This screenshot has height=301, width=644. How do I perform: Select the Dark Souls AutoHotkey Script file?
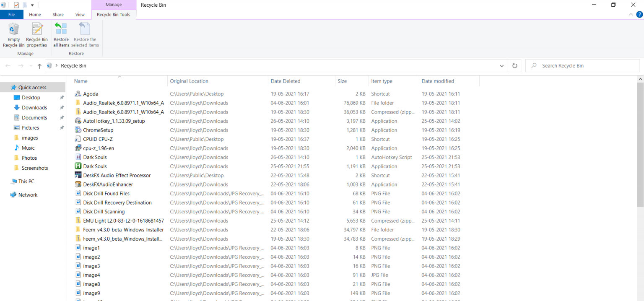pos(95,157)
